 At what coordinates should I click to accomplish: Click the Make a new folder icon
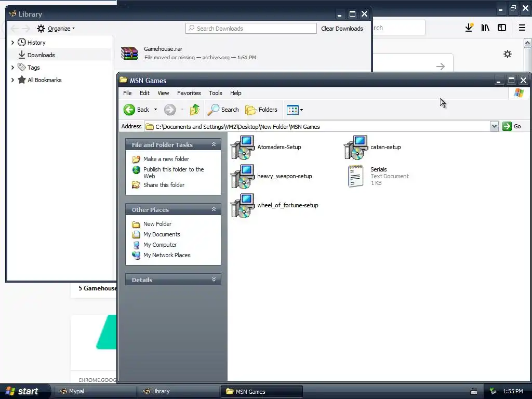click(136, 159)
